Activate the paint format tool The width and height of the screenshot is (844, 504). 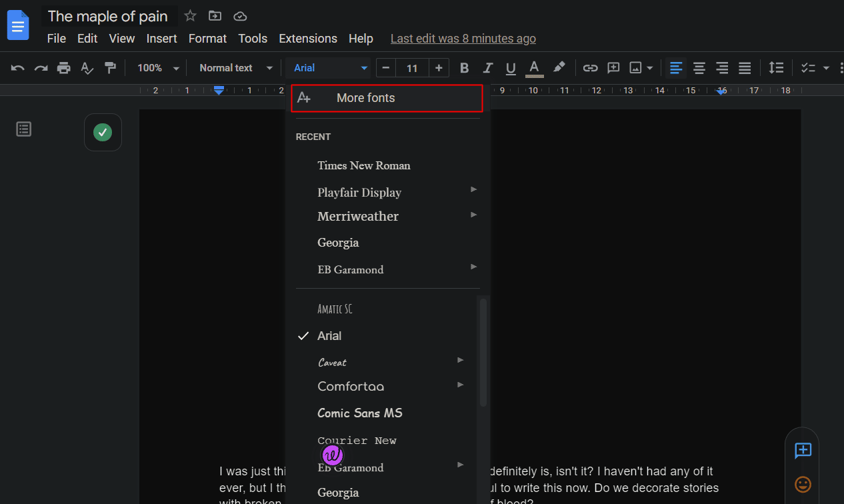[x=110, y=68]
